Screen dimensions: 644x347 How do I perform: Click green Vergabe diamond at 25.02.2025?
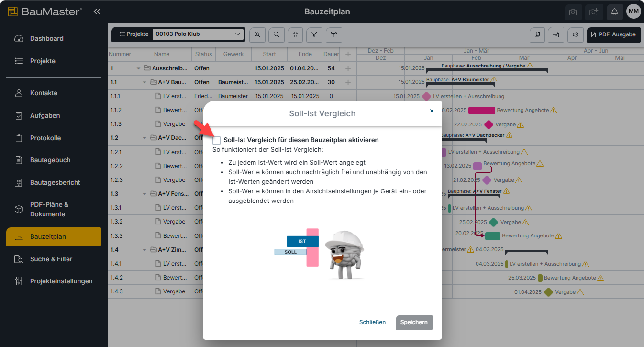tap(494, 222)
